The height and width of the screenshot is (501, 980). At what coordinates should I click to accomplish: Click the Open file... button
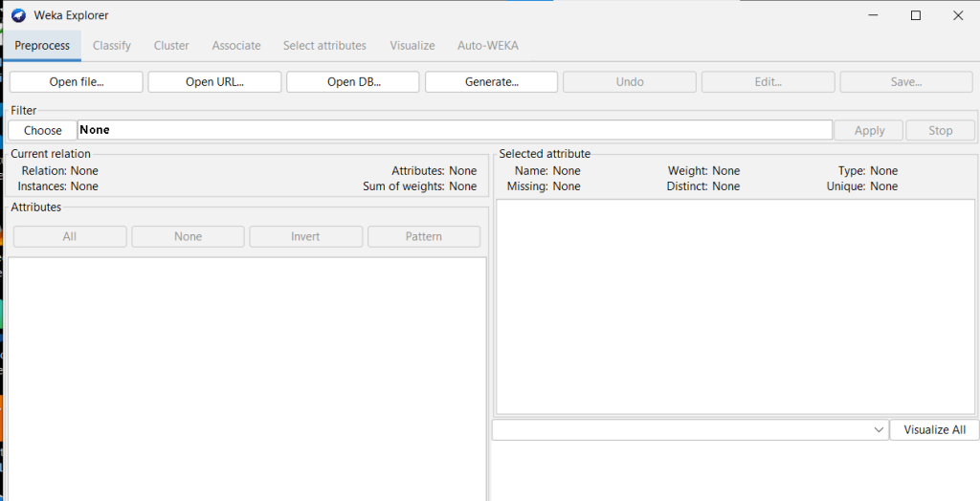pos(77,82)
